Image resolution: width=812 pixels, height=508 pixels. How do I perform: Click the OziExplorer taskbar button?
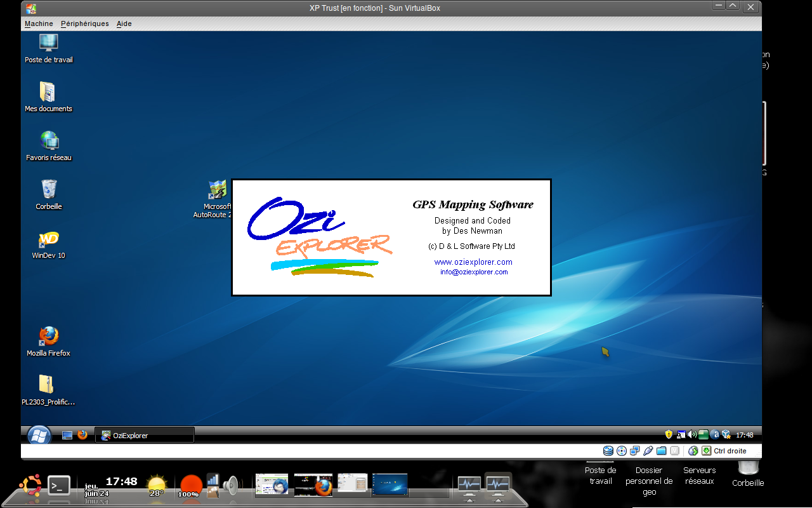145,436
